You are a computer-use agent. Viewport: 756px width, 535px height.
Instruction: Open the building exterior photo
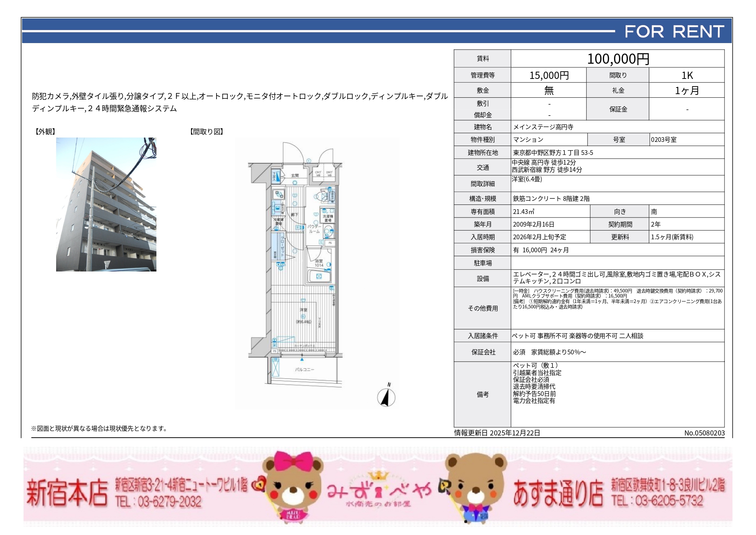pyautogui.click(x=106, y=204)
